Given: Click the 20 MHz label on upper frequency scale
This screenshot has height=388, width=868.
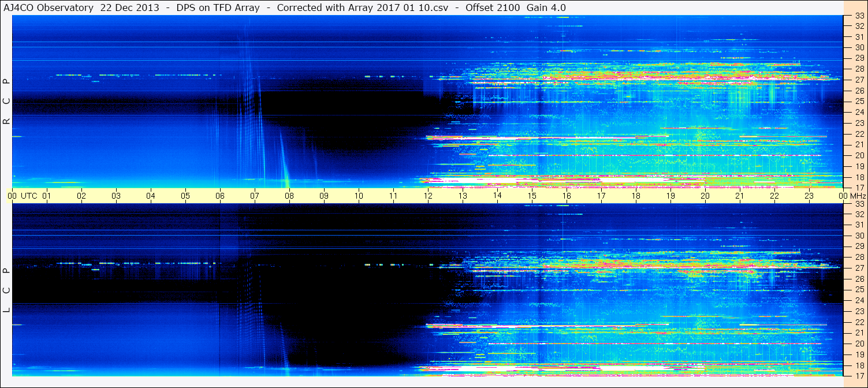Looking at the screenshot, I should coord(859,155).
